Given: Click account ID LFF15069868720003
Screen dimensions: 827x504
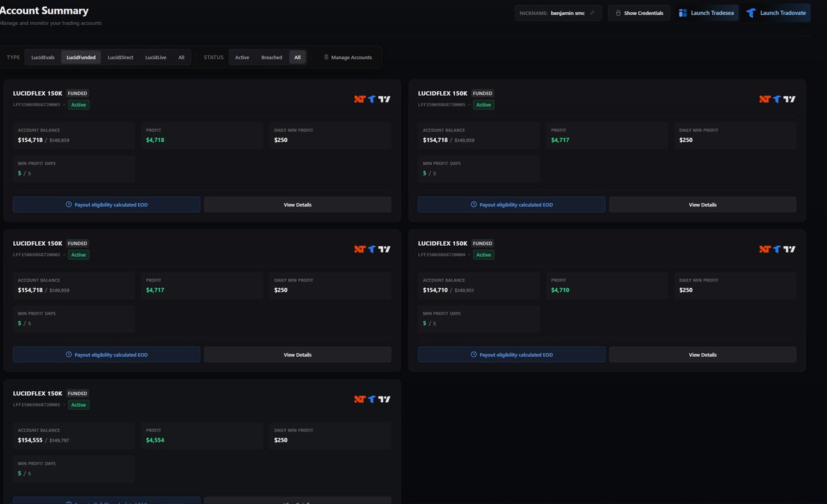Looking at the screenshot, I should (x=37, y=105).
